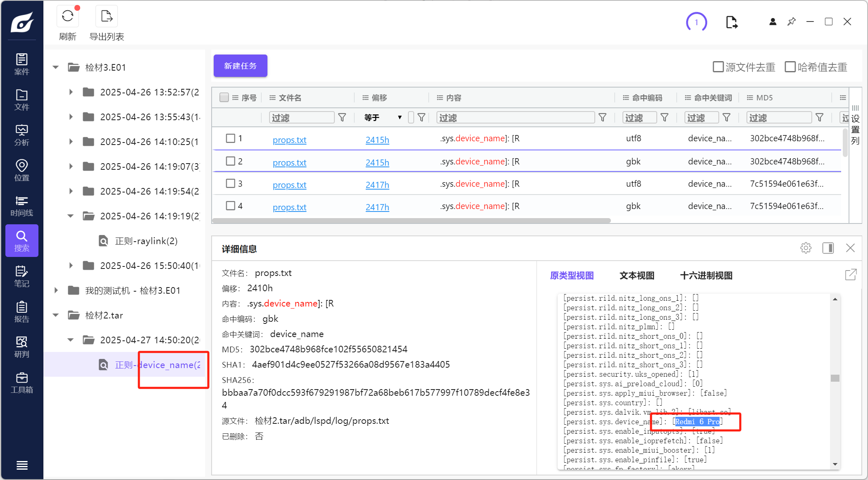Click the pop-out icon in viewer

tap(850, 275)
